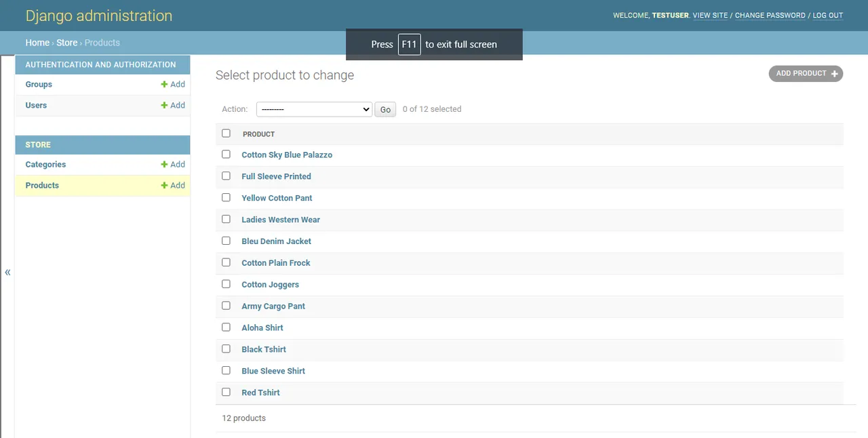Image resolution: width=868 pixels, height=438 pixels.
Task: Open the Aloha Shirt product
Action: click(x=262, y=328)
